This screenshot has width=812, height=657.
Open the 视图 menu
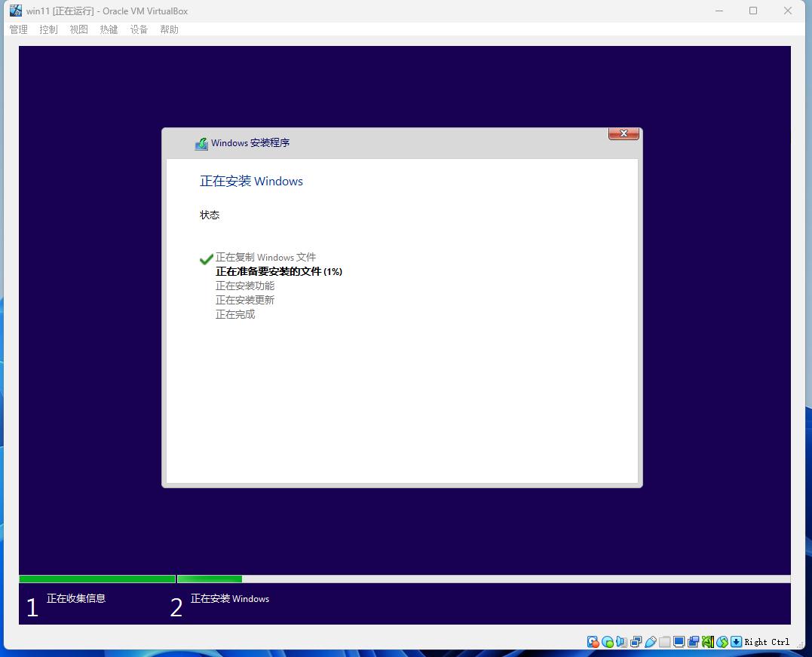pyautogui.click(x=78, y=29)
